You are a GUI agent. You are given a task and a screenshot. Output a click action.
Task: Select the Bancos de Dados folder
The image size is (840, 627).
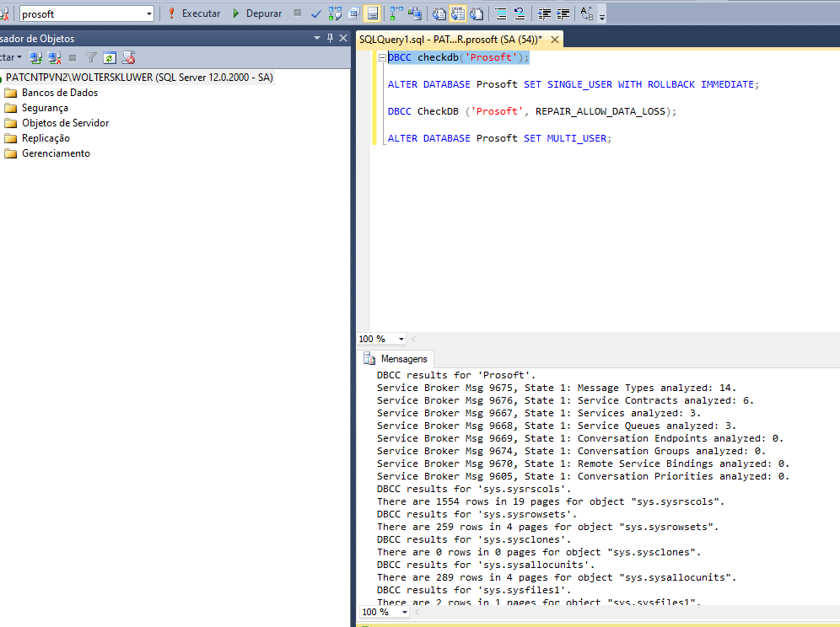(x=59, y=93)
